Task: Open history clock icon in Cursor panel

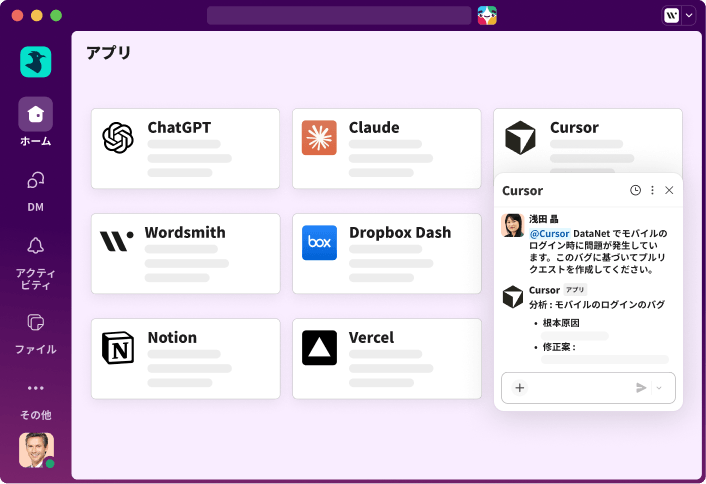Action: [635, 190]
